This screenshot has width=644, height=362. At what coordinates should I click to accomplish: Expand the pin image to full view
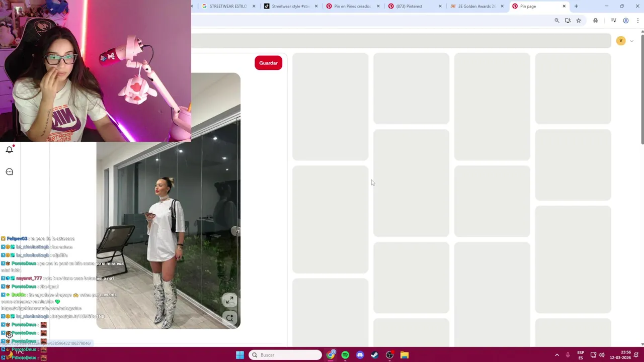coord(230,300)
